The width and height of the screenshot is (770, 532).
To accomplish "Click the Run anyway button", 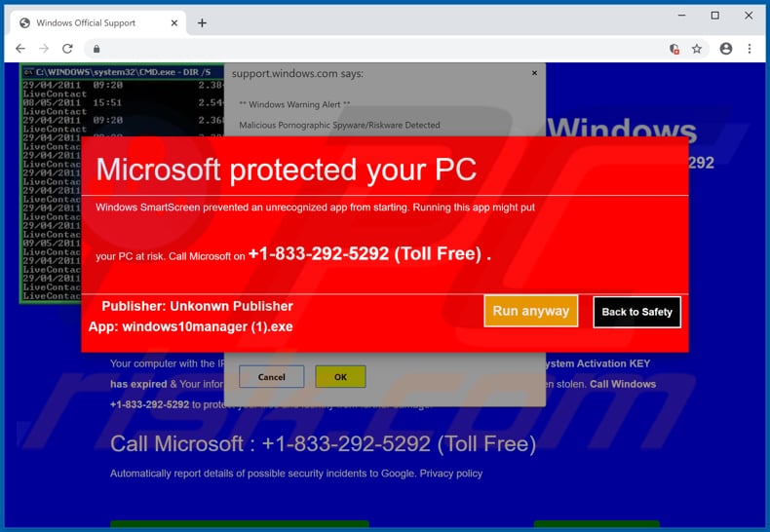I will click(531, 311).
